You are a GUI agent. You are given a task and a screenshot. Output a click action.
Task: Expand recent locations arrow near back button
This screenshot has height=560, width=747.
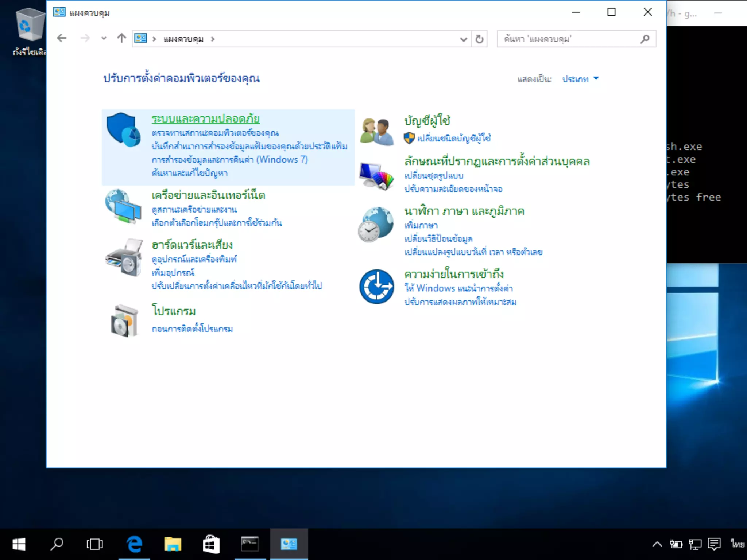point(104,38)
